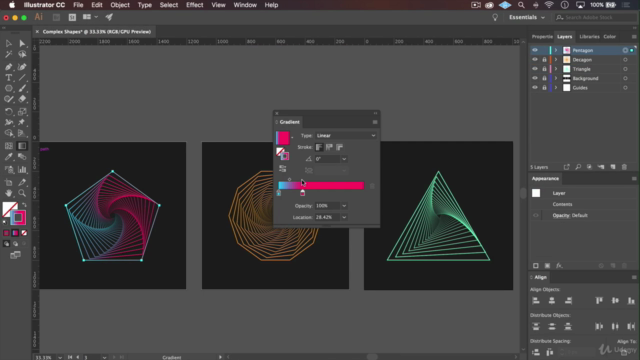
Task: Select the magenta gradient color stop
Action: coord(302,193)
